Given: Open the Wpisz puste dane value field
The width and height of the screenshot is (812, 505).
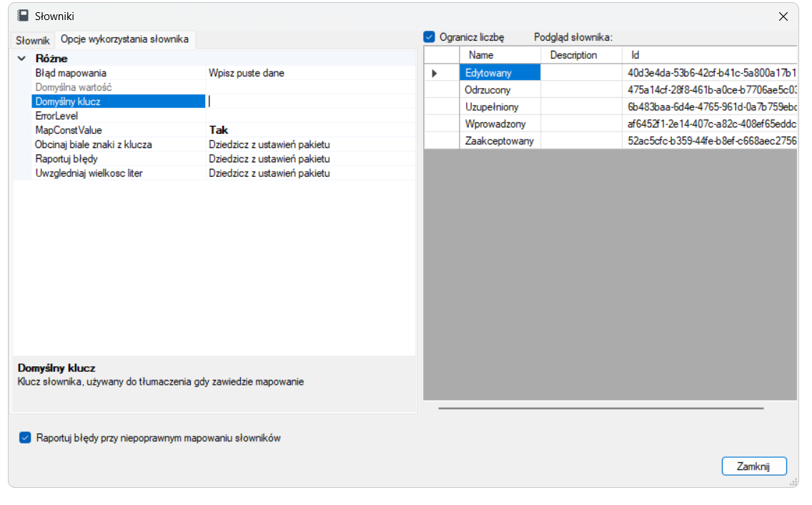Looking at the screenshot, I should (x=310, y=73).
